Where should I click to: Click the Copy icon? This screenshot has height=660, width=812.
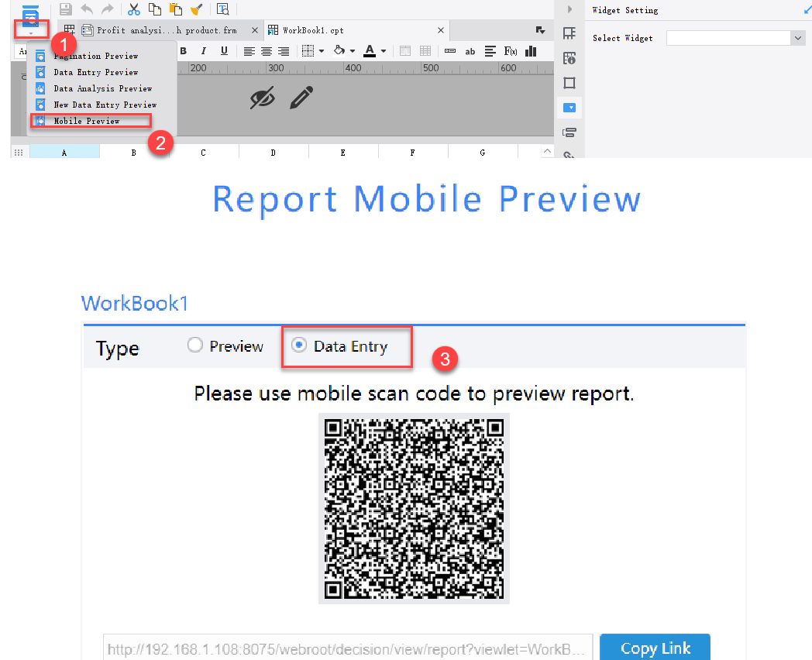tap(154, 9)
